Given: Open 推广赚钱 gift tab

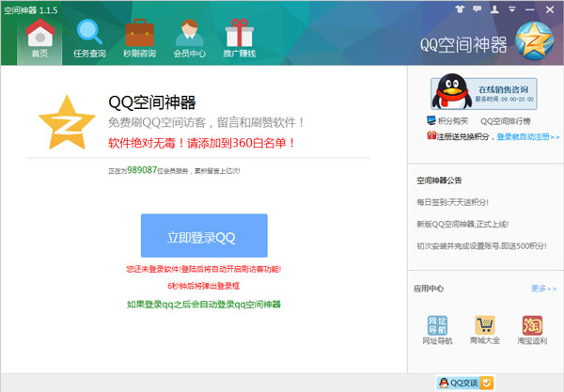Looking at the screenshot, I should 240,39.
